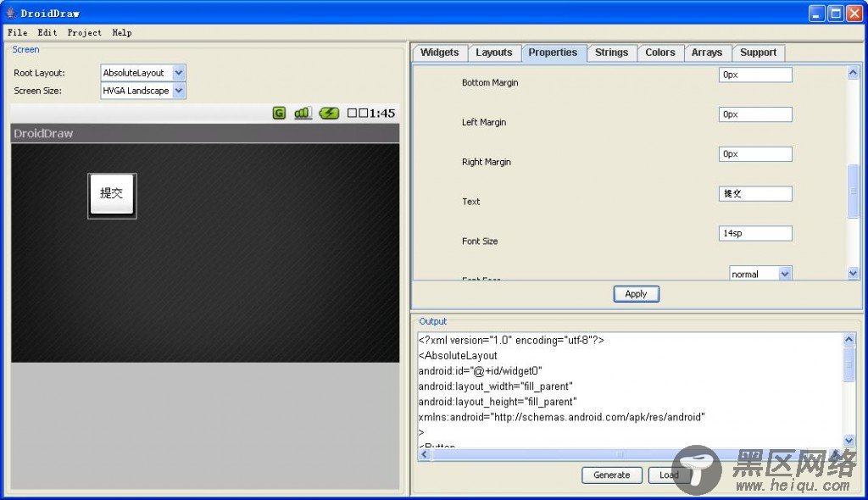Switch to the Layouts tab
The image size is (868, 500).
point(494,53)
